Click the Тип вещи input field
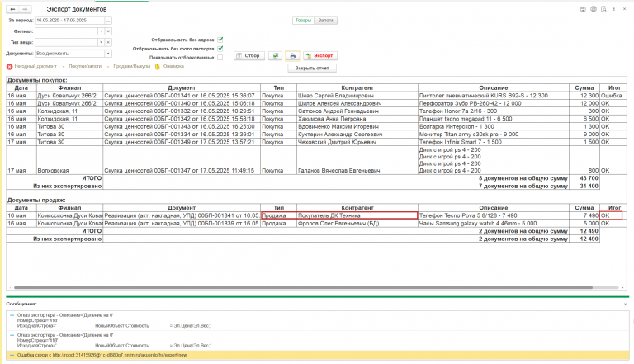The height and width of the screenshot is (364, 634). (66, 42)
